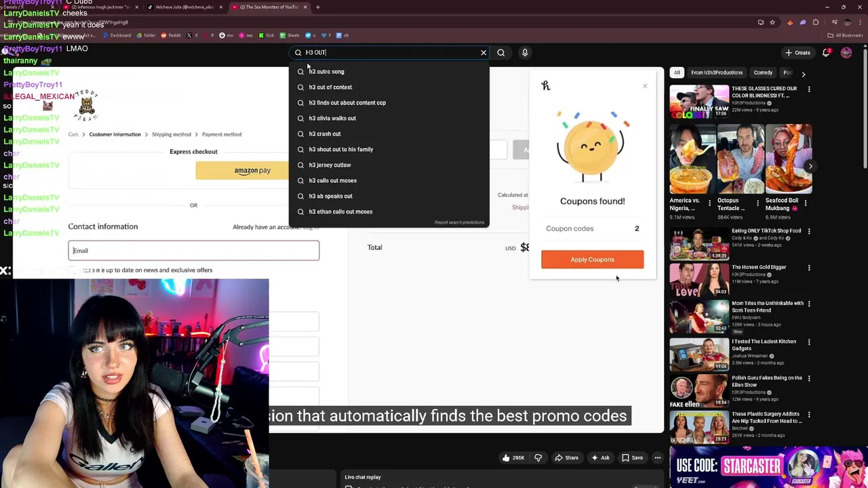
Task: Bookmark this page with the star icon
Action: coord(772,22)
